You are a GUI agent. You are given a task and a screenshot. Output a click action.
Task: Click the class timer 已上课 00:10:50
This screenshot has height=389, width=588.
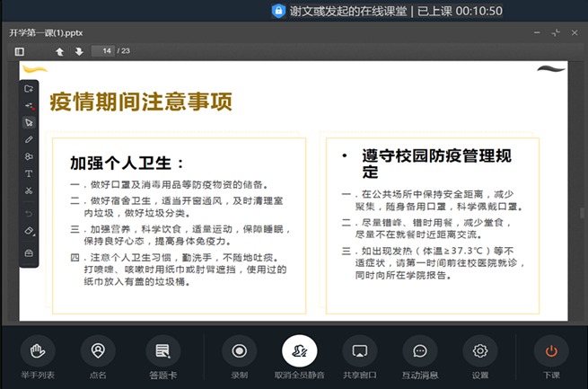[460, 12]
